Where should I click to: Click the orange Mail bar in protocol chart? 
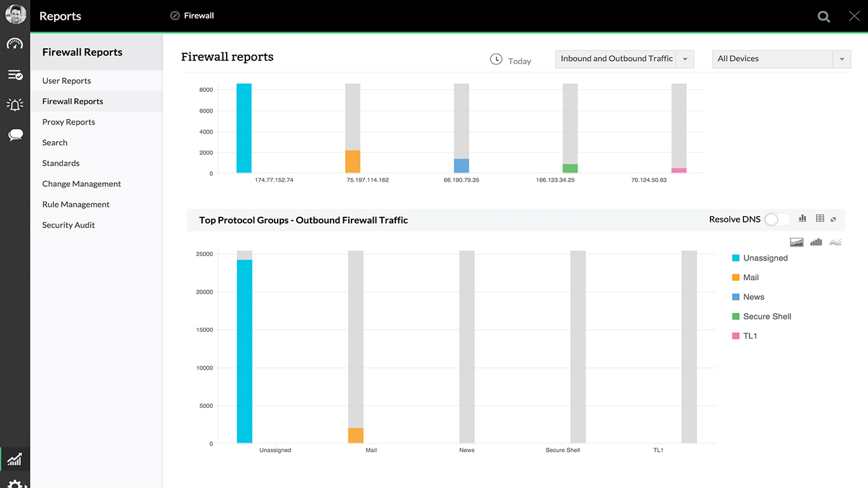tap(356, 435)
